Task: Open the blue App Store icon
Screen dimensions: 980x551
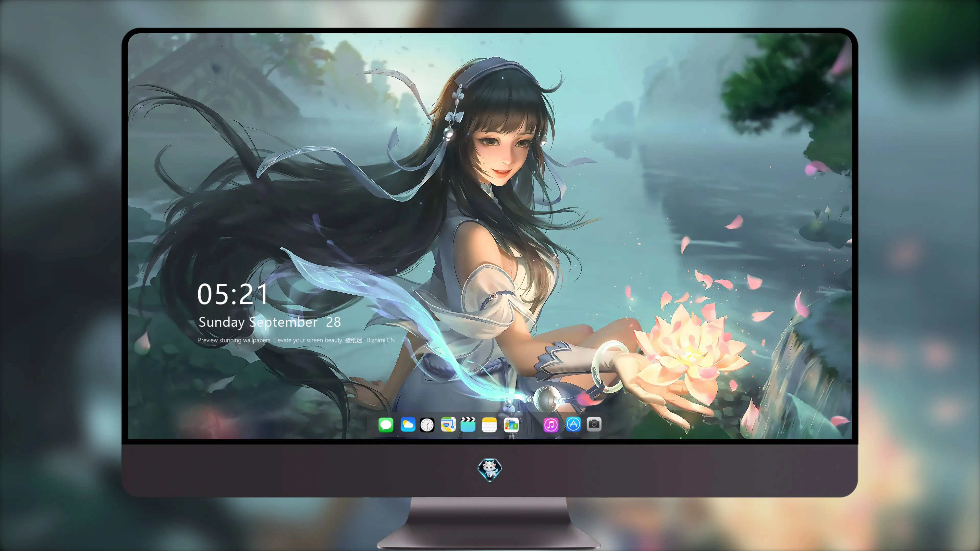Action: [x=573, y=424]
